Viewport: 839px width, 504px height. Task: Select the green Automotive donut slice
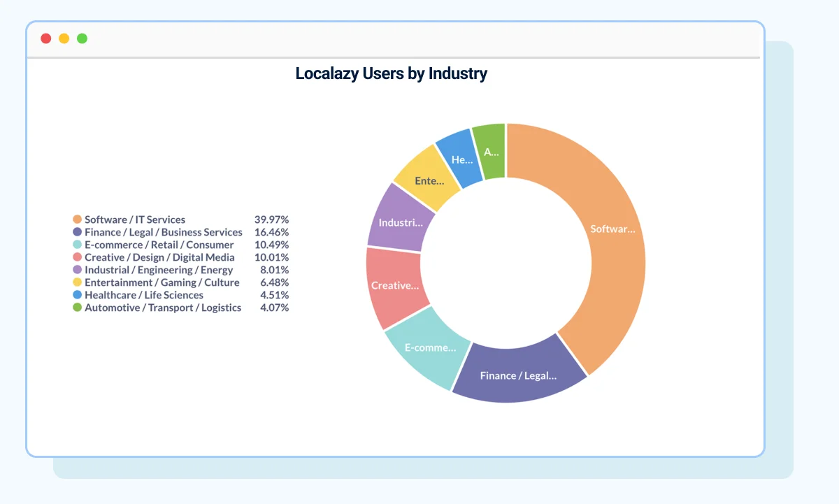[x=491, y=150]
